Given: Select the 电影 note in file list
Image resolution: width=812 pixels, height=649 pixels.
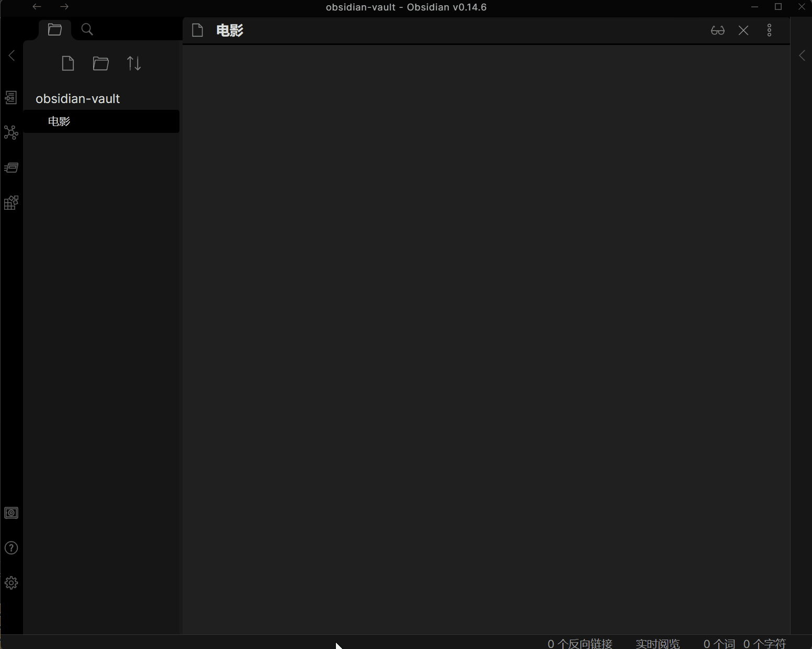Looking at the screenshot, I should (x=59, y=121).
